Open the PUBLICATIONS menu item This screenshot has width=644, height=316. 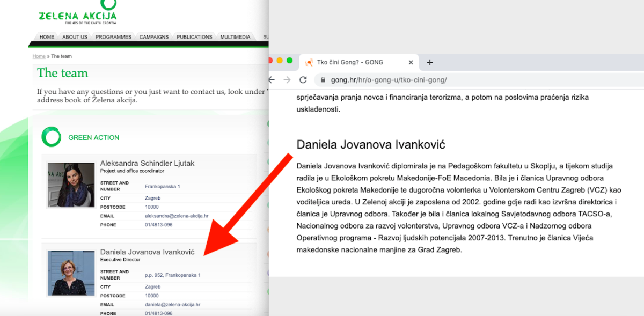(x=194, y=37)
